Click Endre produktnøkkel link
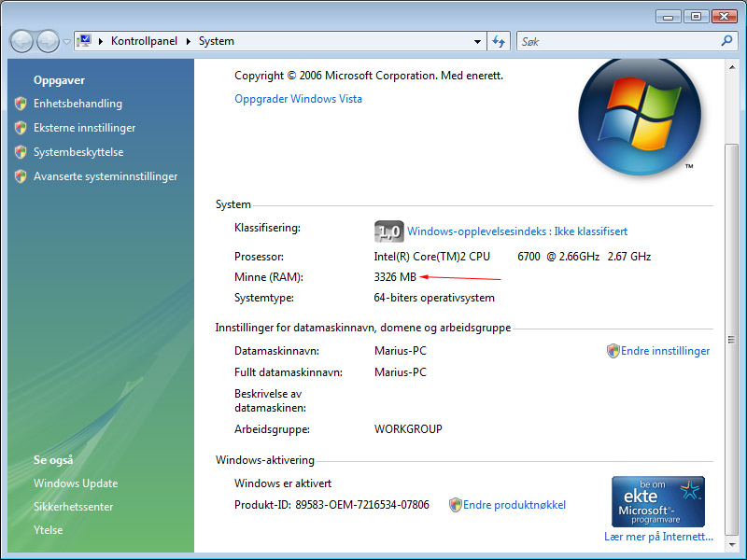Viewport: 747px width, 560px height. coord(514,505)
